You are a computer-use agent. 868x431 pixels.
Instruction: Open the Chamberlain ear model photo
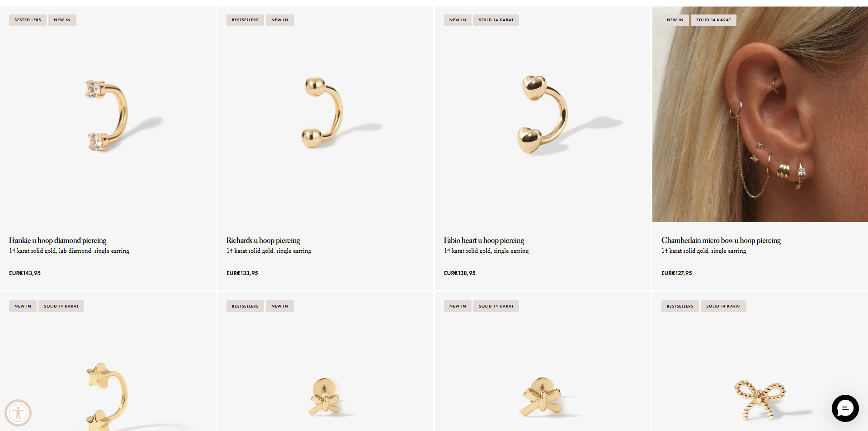click(760, 114)
